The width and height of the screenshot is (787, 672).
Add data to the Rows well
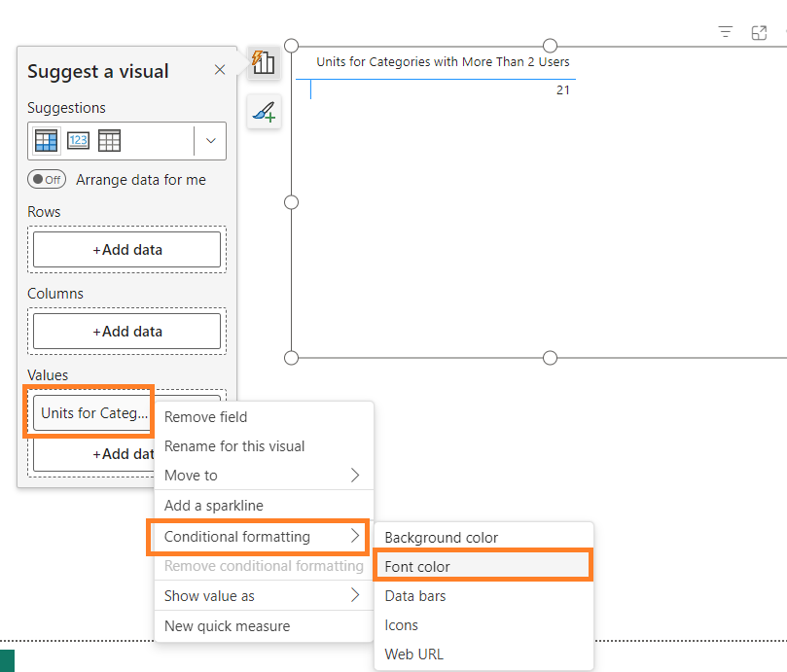click(127, 249)
